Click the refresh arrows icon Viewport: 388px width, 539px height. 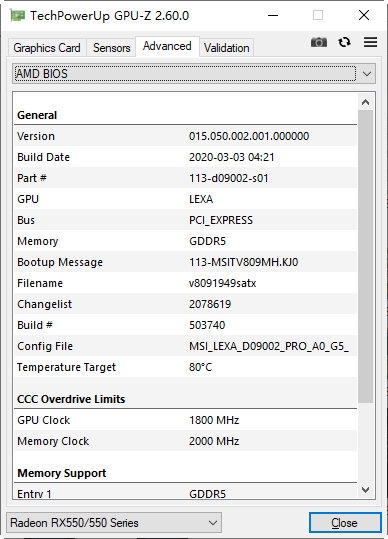(344, 42)
